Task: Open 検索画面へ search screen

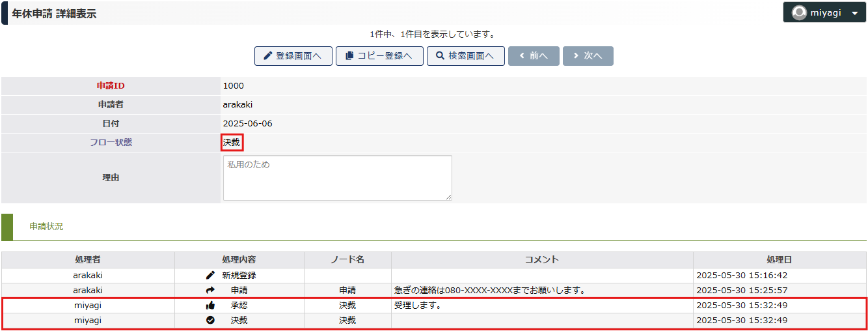Action: [x=466, y=56]
